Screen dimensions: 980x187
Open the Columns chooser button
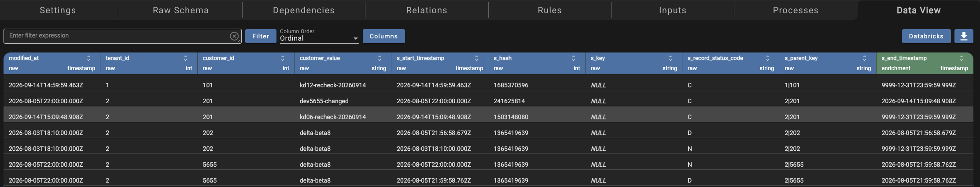(384, 36)
